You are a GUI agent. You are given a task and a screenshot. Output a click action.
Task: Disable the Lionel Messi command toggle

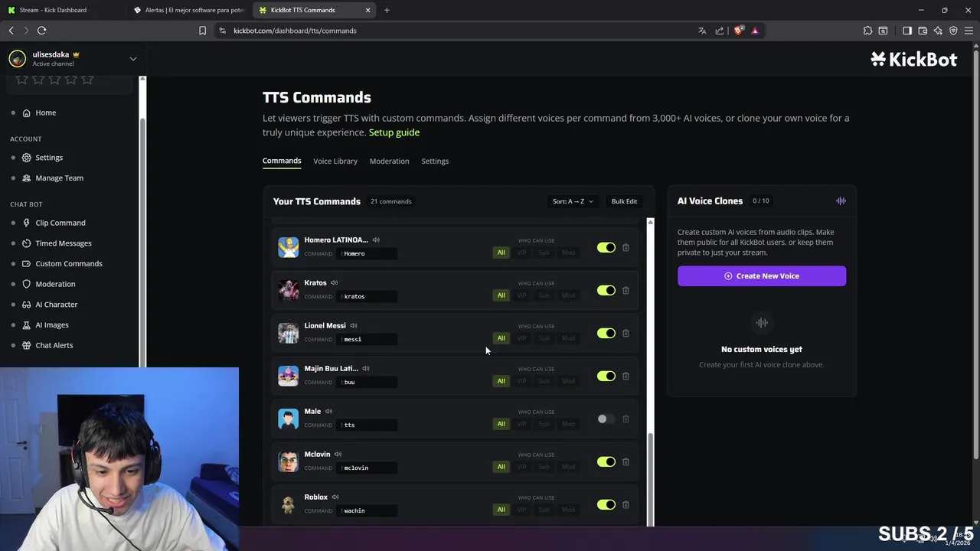click(606, 334)
